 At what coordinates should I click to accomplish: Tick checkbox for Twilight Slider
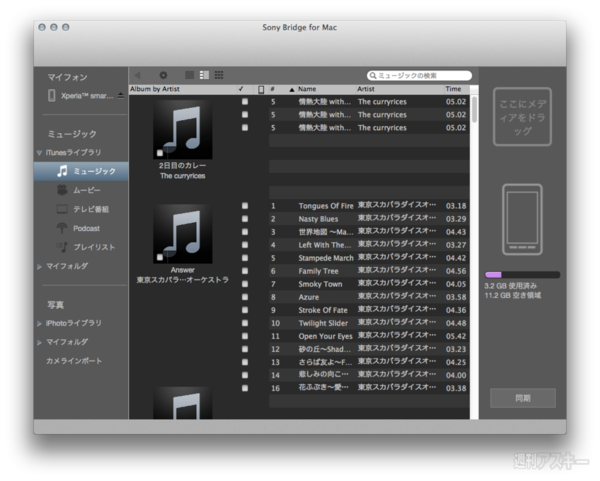[245, 323]
